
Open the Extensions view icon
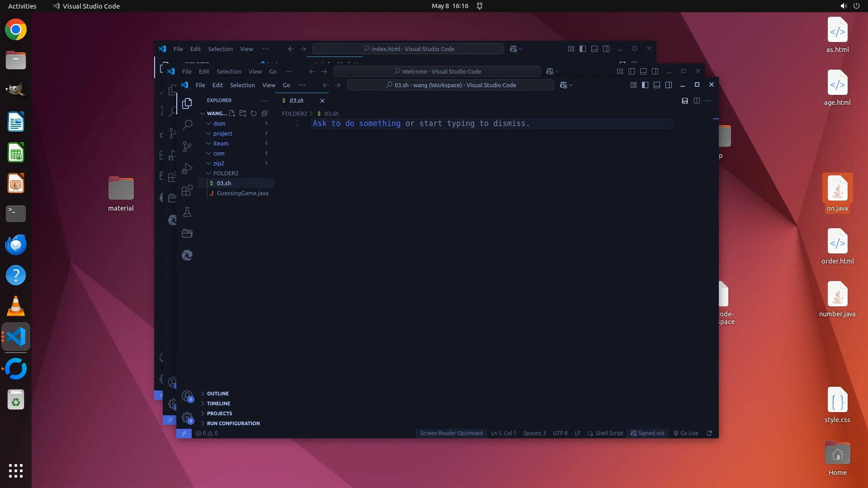point(187,190)
